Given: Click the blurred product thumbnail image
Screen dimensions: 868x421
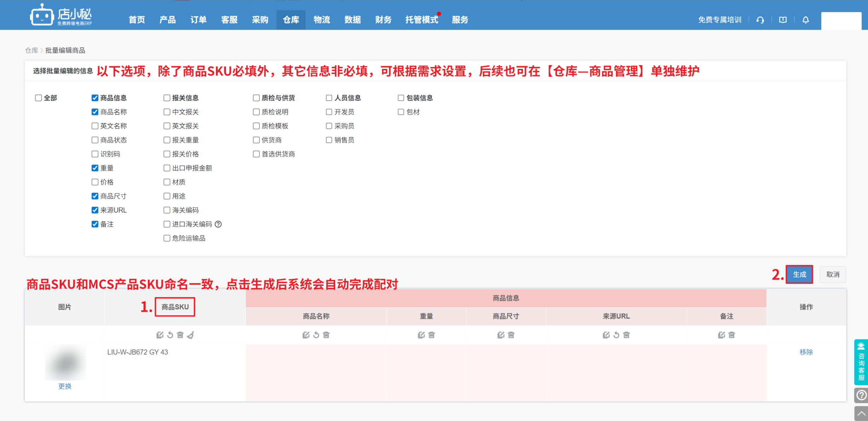Looking at the screenshot, I should [65, 363].
